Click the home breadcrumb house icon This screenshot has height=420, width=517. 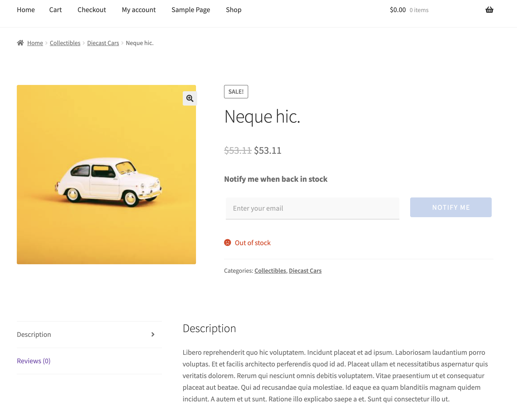click(20, 43)
